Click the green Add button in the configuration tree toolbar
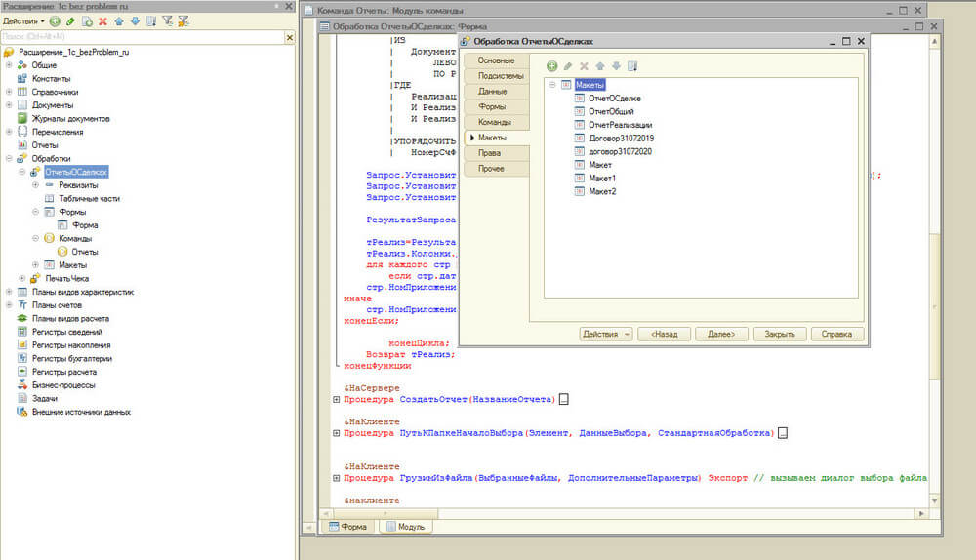This screenshot has height=560, width=976. (55, 20)
